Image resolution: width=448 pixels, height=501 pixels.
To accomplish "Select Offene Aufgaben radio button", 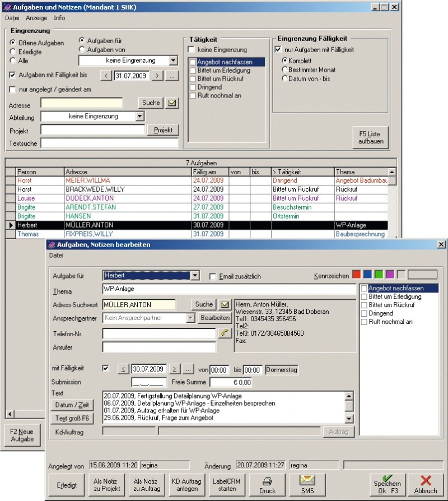I will [13, 43].
